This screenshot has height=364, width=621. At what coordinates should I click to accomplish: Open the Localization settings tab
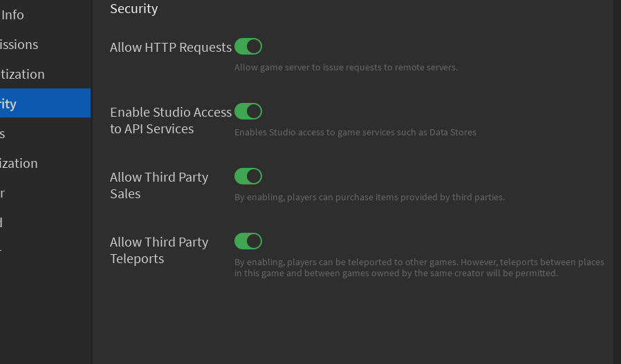[19, 163]
